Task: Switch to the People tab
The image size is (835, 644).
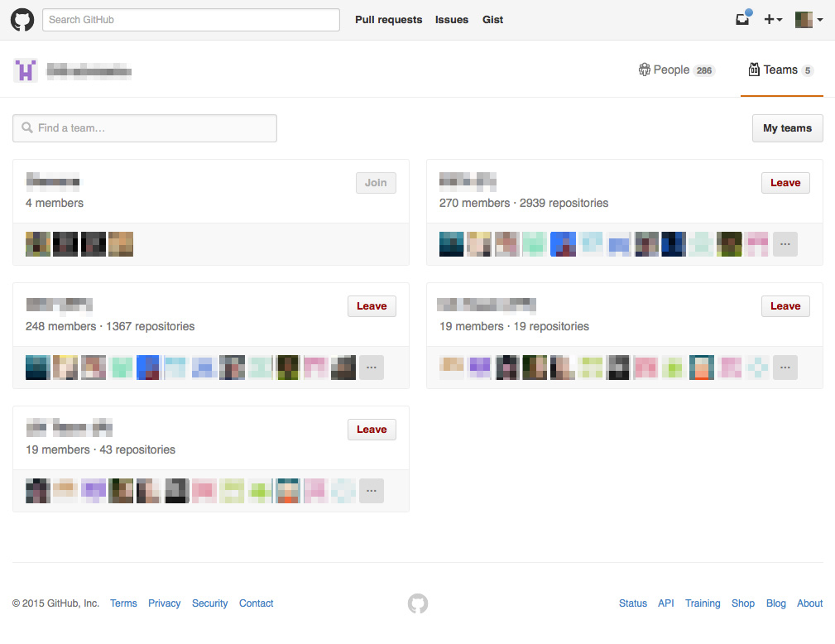Action: [676, 70]
